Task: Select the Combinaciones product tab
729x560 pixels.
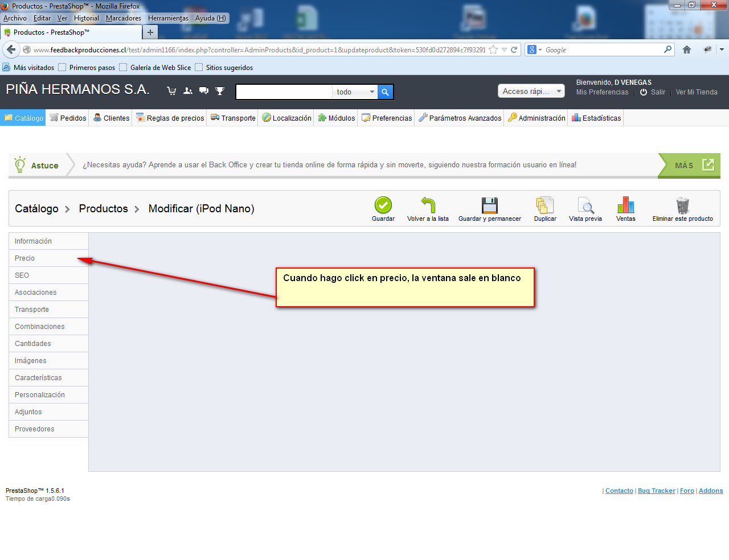Action: (x=48, y=327)
